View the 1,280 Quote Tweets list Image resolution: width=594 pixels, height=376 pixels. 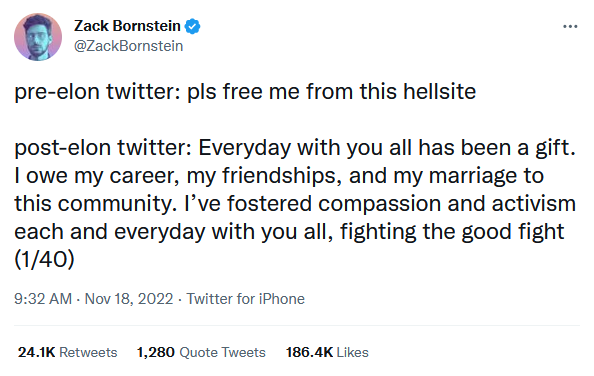[x=201, y=352]
